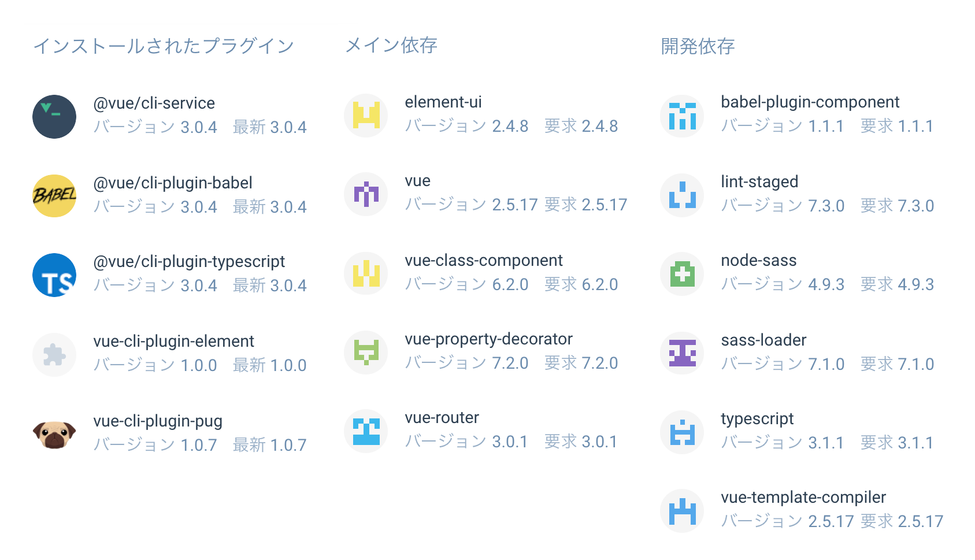Click the @vue/cli-service terminal icon
Screen dimensions: 975x560
pos(54,117)
